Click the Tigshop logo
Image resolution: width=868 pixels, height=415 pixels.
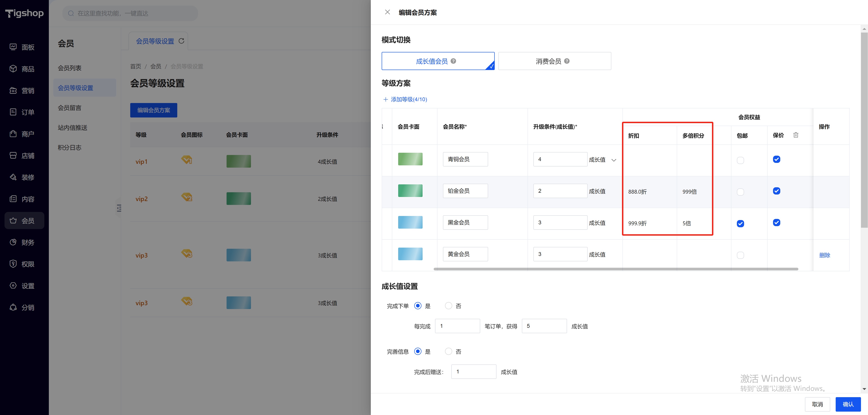24,13
